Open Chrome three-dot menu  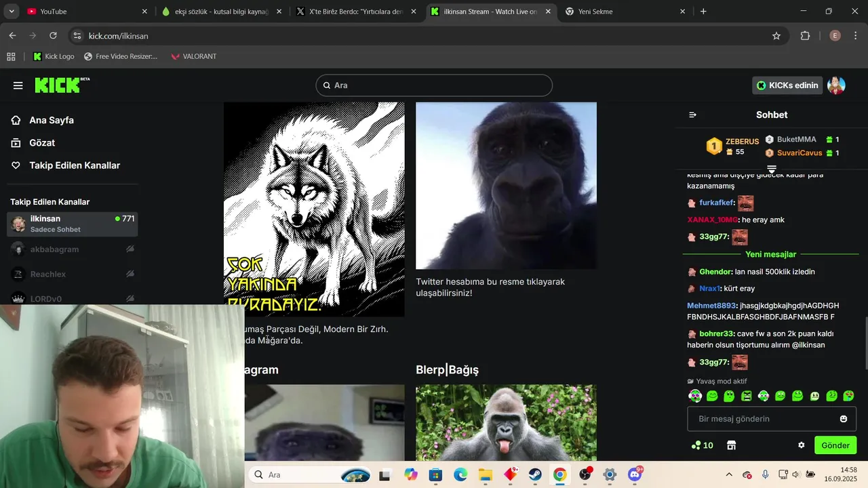(855, 36)
